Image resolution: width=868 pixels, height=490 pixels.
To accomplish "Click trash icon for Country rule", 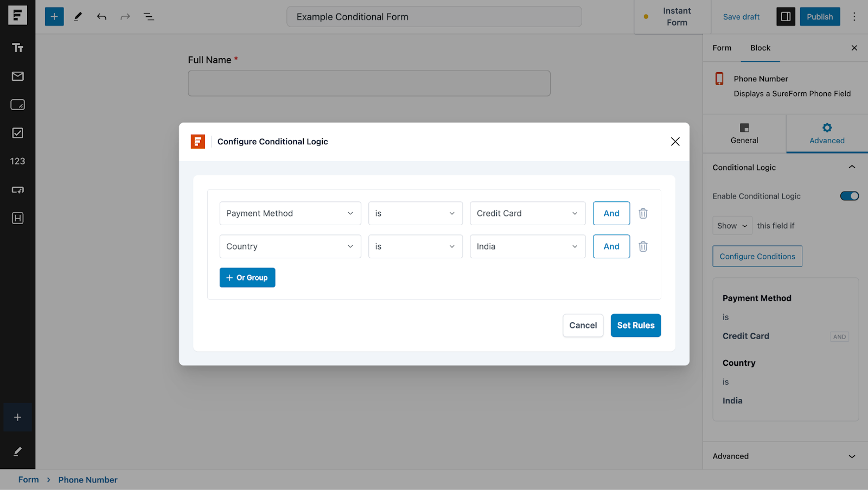I will tap(643, 246).
